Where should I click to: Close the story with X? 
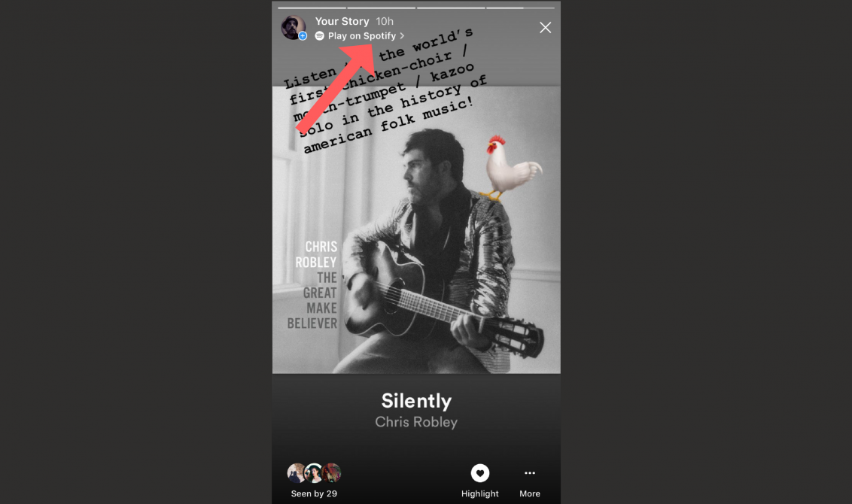tap(545, 28)
